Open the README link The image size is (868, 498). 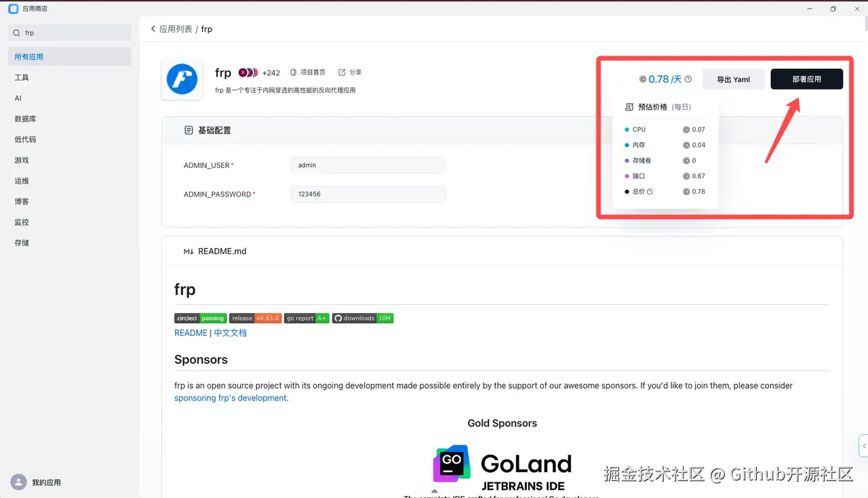(x=191, y=333)
